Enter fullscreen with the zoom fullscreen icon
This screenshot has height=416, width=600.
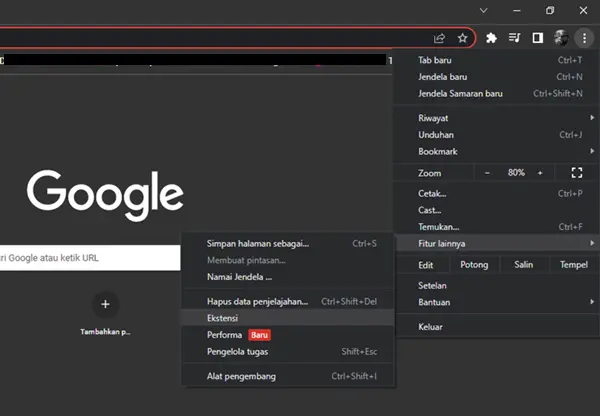tap(577, 173)
